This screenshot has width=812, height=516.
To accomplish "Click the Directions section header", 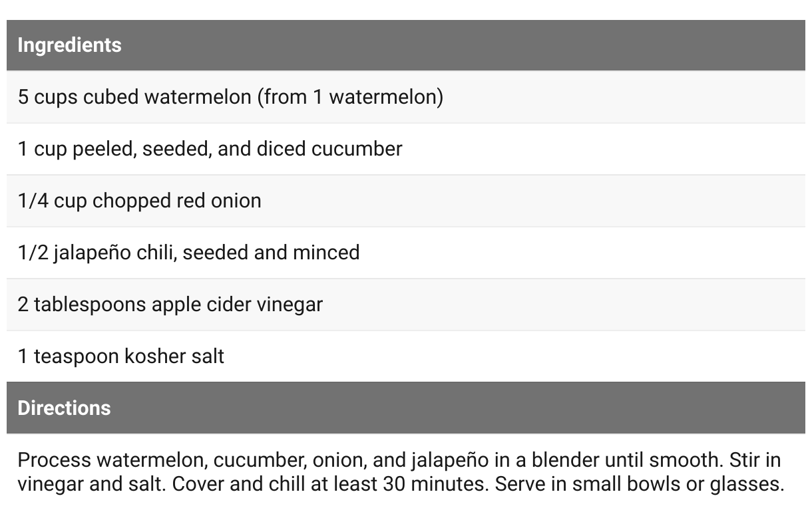I will [x=65, y=408].
